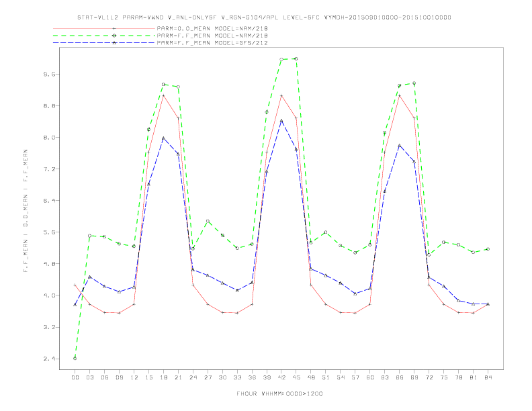Click the vertical y-axis title F.F_MEAN O.O_MEAN

click(26, 211)
